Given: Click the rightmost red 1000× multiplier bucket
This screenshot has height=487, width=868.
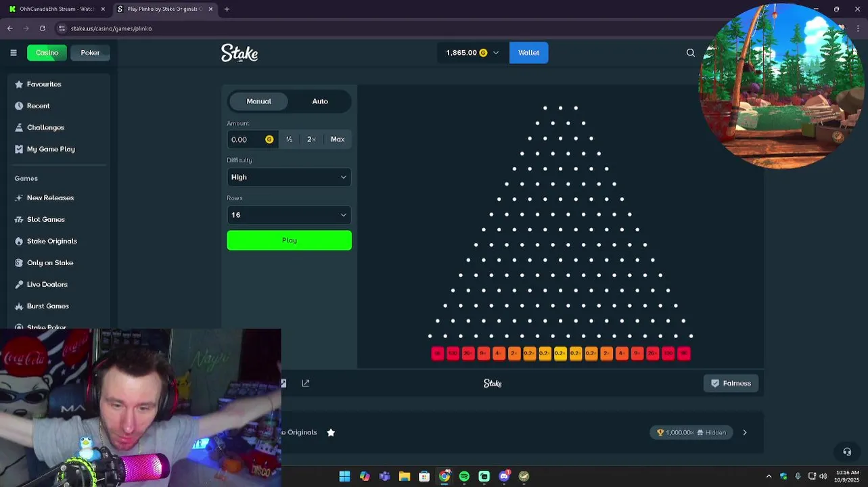Looking at the screenshot, I should tap(683, 353).
